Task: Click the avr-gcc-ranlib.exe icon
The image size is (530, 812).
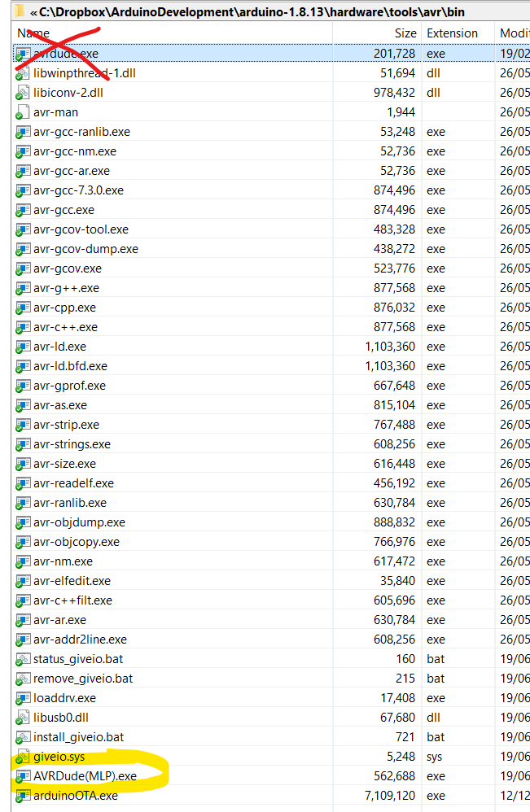Action: 22,132
